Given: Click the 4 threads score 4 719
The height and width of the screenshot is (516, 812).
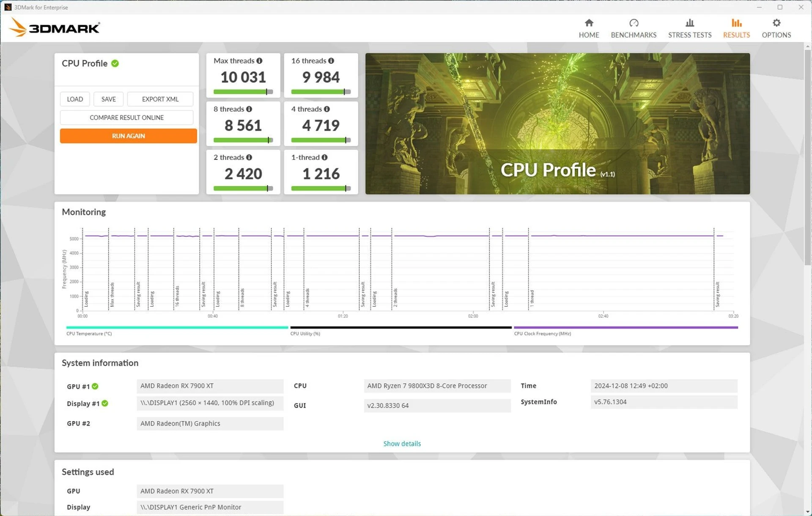Looking at the screenshot, I should [x=321, y=126].
